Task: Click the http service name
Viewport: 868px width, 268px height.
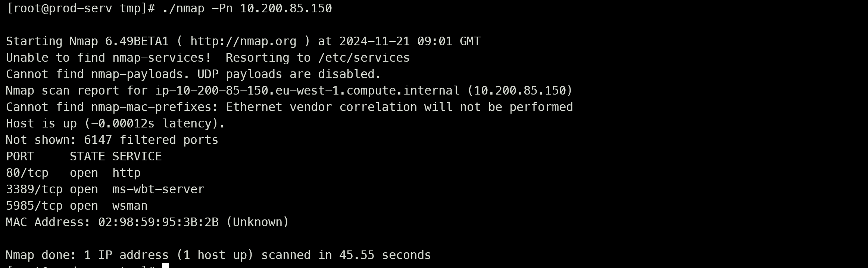Action: click(127, 173)
